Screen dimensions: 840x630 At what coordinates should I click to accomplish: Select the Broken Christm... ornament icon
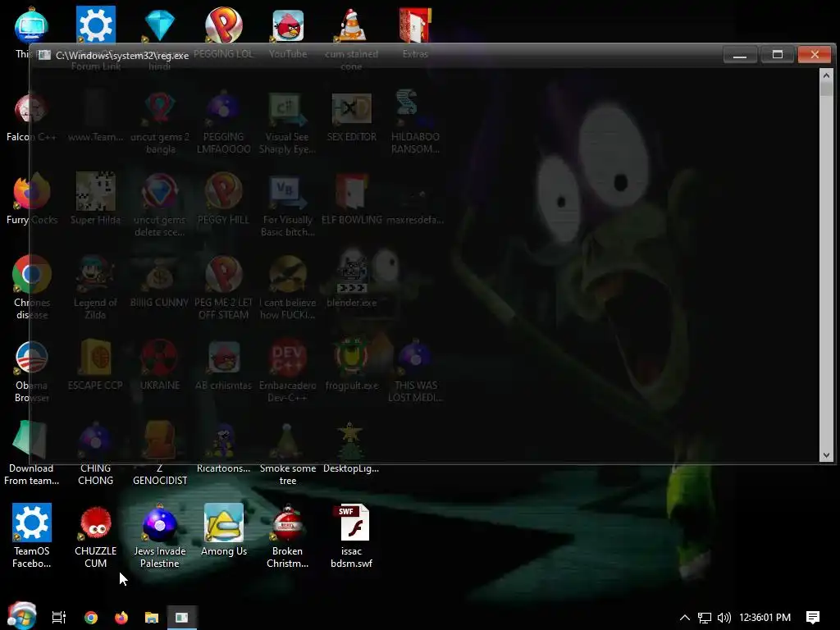tap(288, 523)
